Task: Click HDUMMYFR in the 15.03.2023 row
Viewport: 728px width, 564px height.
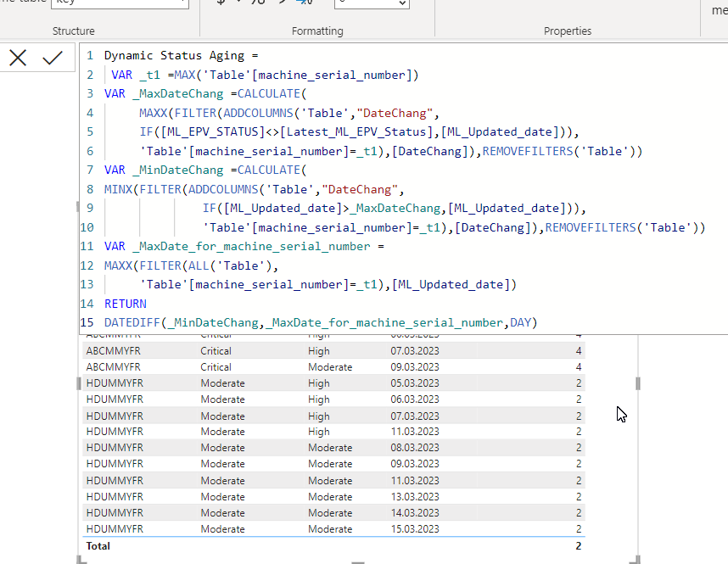Action: click(x=115, y=529)
